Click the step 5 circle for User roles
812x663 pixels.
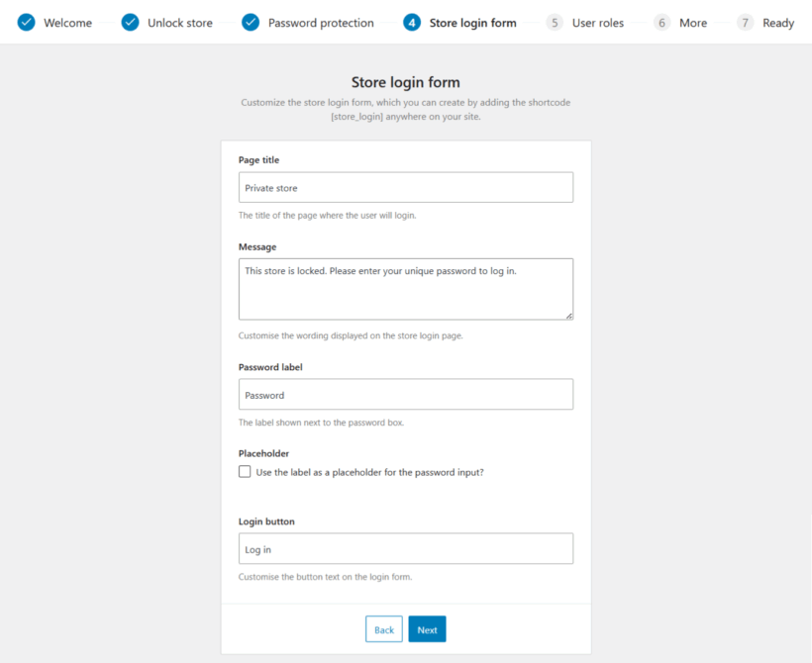click(554, 22)
